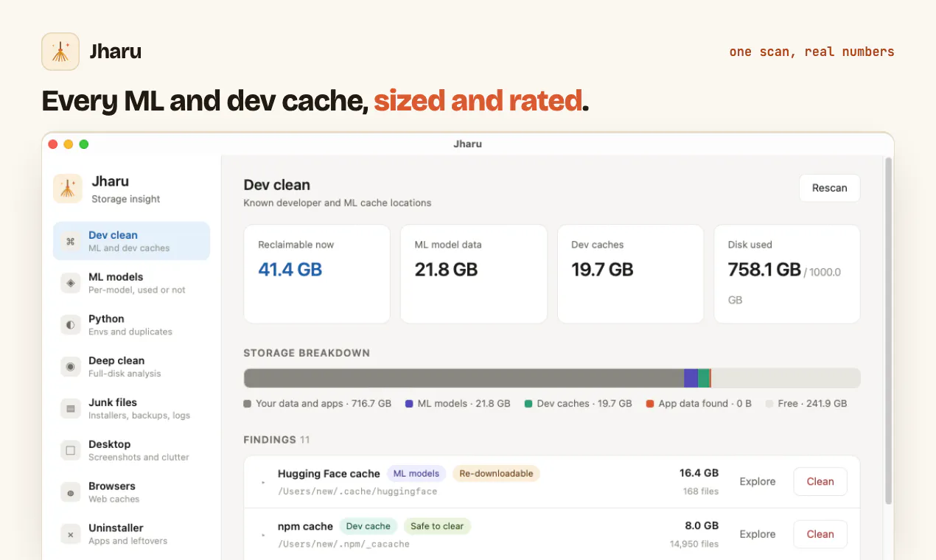Viewport: 936px width, 560px height.
Task: Click the Dev clean page heading
Action: pyautogui.click(x=277, y=185)
